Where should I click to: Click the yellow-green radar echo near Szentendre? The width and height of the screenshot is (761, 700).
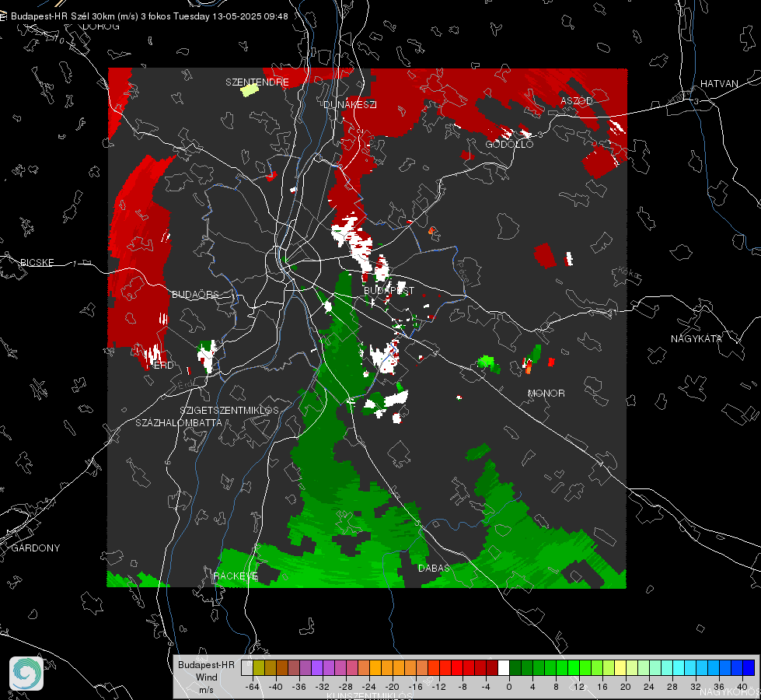250,90
